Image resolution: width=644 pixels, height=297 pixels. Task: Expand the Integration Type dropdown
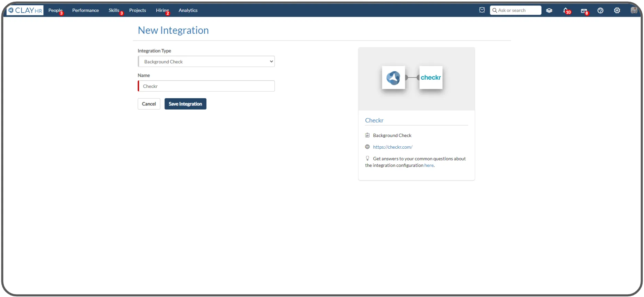tap(206, 61)
